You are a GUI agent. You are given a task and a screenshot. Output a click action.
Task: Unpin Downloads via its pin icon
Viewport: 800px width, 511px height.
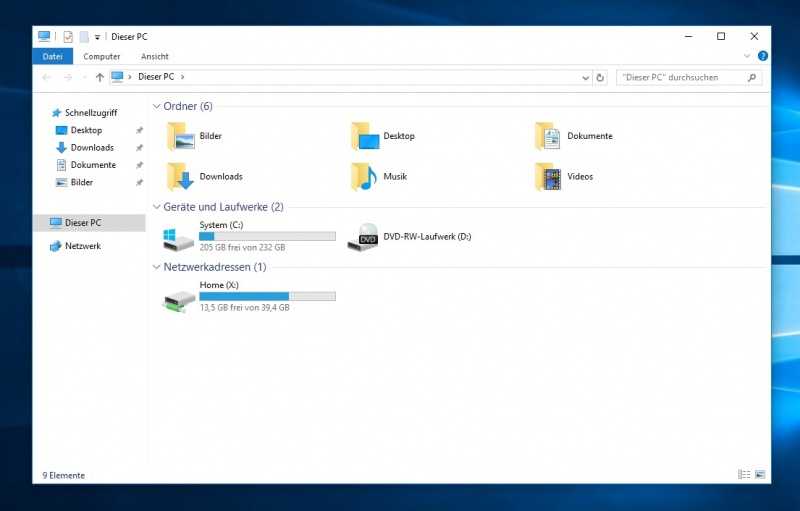point(139,148)
